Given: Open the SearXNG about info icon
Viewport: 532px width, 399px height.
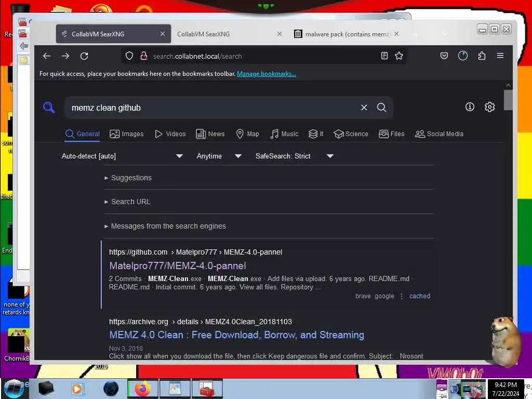Looking at the screenshot, I should 470,107.
